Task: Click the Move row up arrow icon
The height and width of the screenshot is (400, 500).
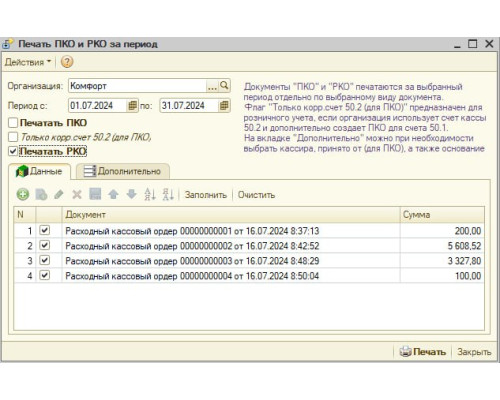Action: pos(114,194)
